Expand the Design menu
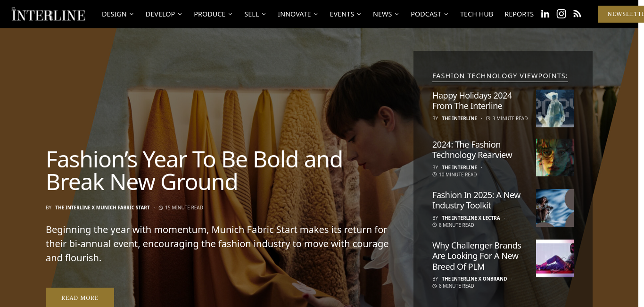Screen dimensions: 644x307 click(118, 14)
